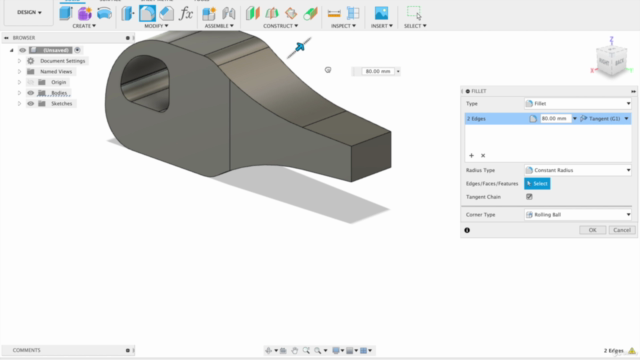
Task: Open the CREATE menu
Action: point(84,26)
